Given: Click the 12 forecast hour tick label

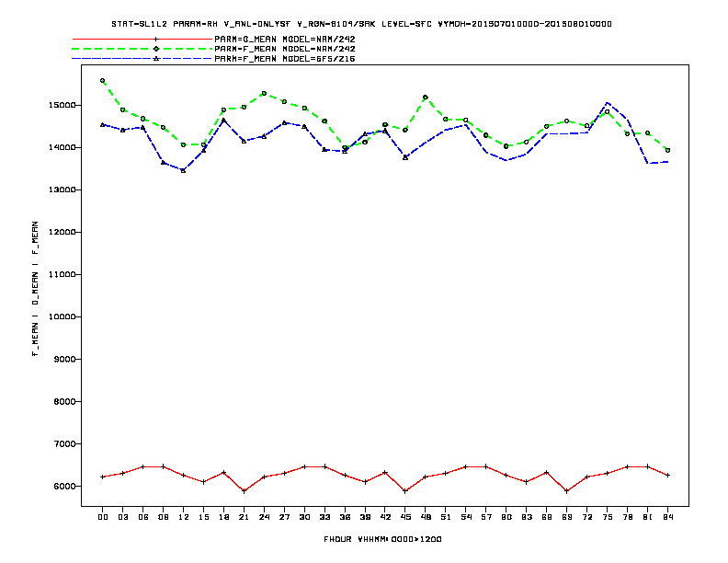Looking at the screenshot, I should pyautogui.click(x=184, y=517).
